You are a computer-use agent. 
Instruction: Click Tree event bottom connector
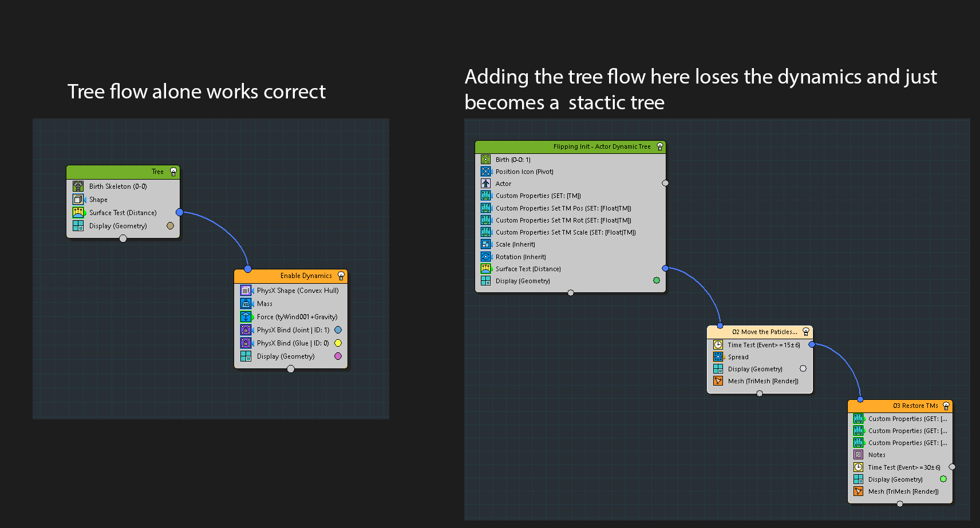click(x=123, y=239)
